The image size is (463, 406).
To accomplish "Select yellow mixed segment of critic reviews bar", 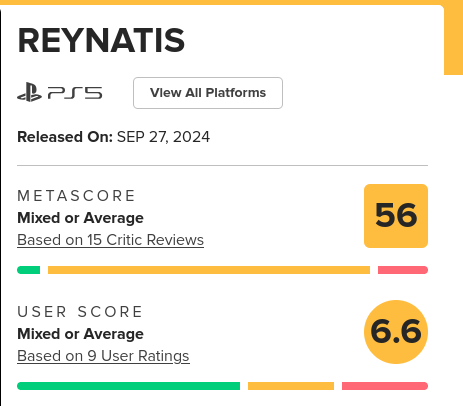I will 209,270.
